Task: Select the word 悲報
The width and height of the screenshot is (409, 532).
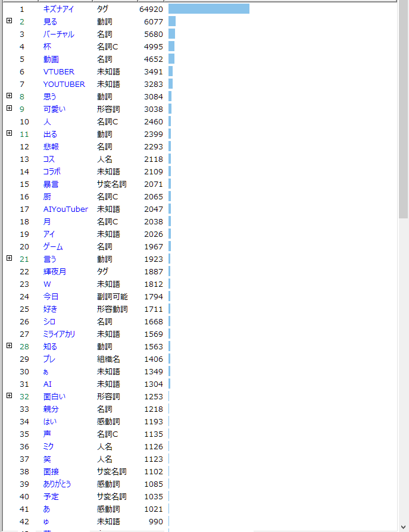Action: coord(51,146)
